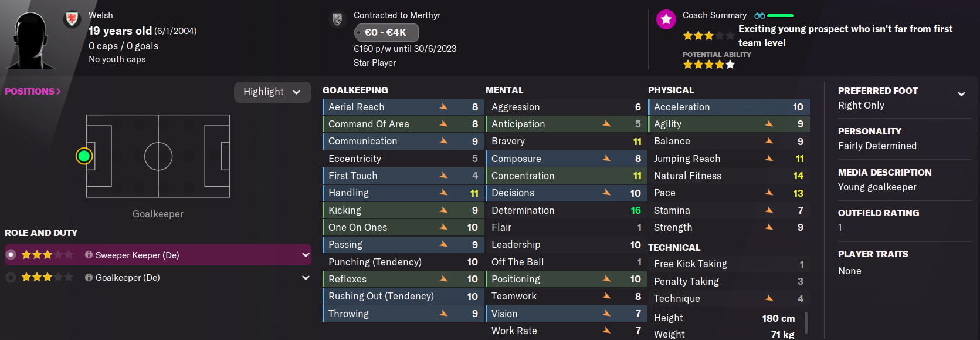980x340 pixels.
Task: Click the Welsh nation flag badge
Action: [72, 19]
